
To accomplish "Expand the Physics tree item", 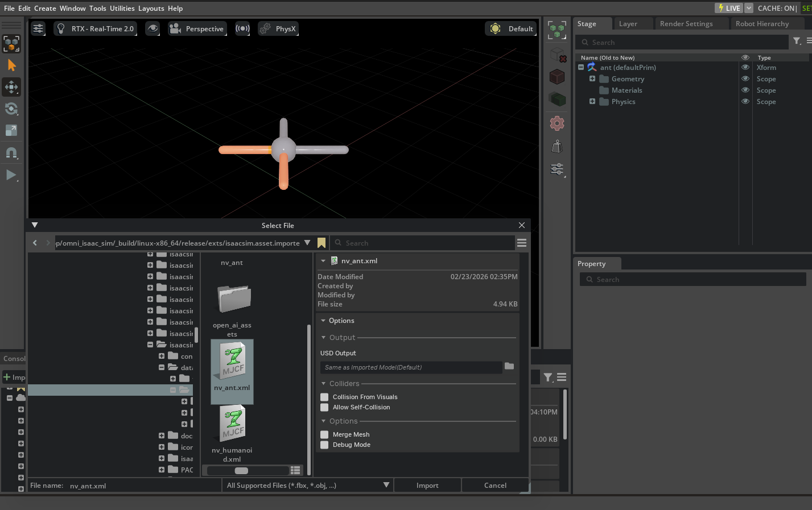I will pos(592,102).
